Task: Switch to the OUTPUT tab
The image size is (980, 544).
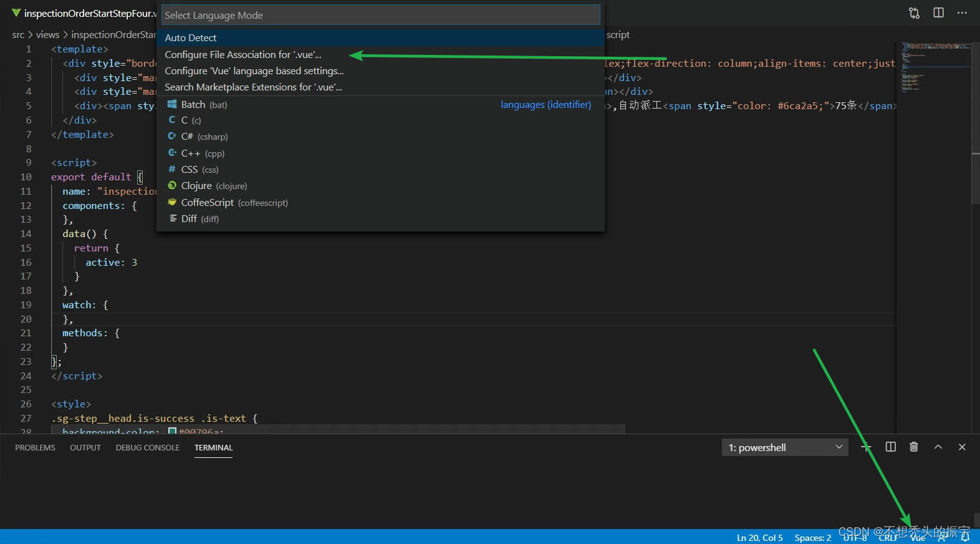Action: click(x=85, y=448)
